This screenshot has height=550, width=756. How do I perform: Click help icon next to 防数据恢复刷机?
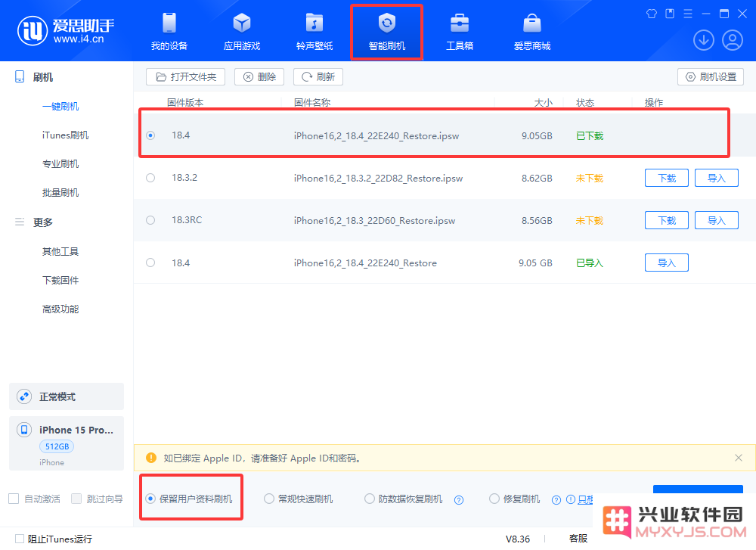(x=459, y=500)
